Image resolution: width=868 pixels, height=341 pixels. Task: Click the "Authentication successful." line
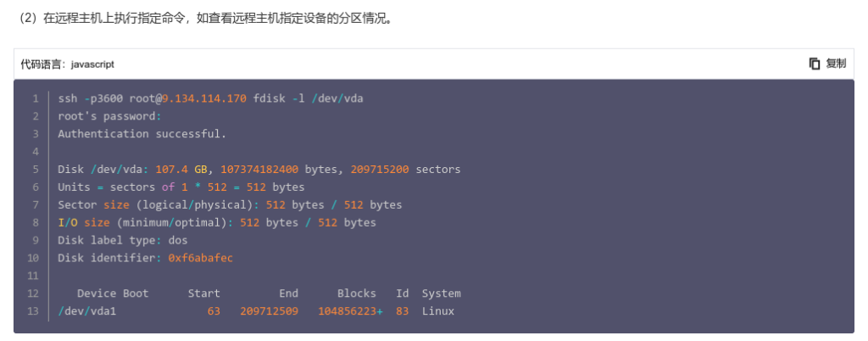click(x=142, y=134)
